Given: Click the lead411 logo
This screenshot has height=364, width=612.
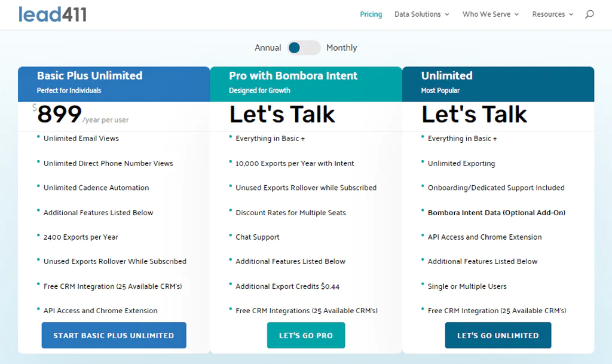Looking at the screenshot, I should tap(53, 14).
